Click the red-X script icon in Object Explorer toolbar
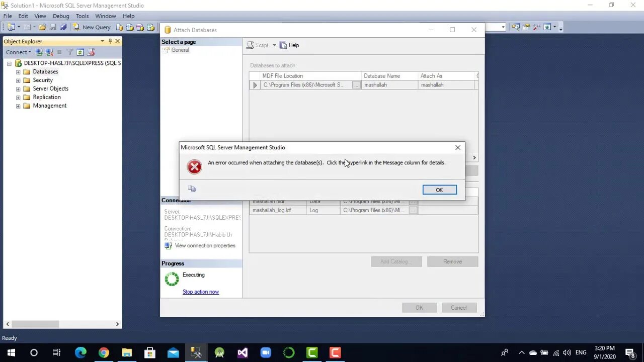 tap(91, 52)
